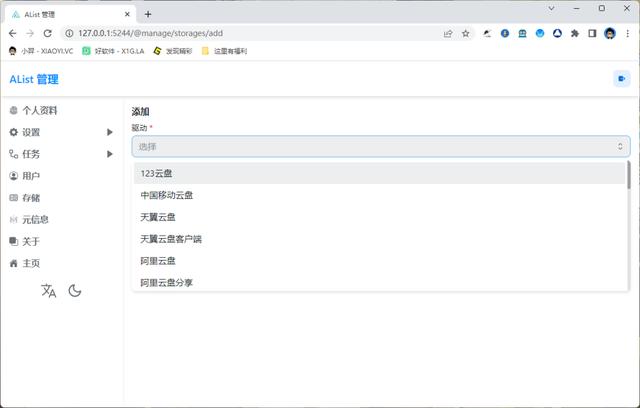Screen dimensions: 640x408
Task: Click the AList 管理 title link
Action: pos(34,79)
